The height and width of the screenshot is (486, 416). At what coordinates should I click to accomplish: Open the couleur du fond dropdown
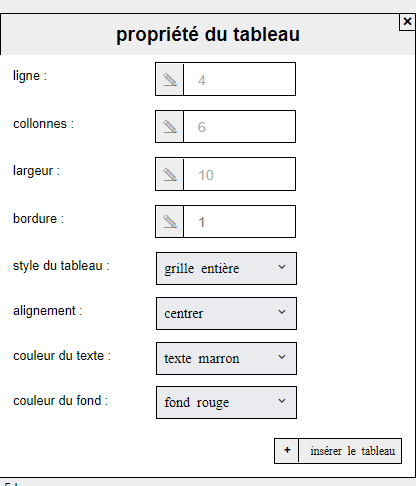(226, 402)
